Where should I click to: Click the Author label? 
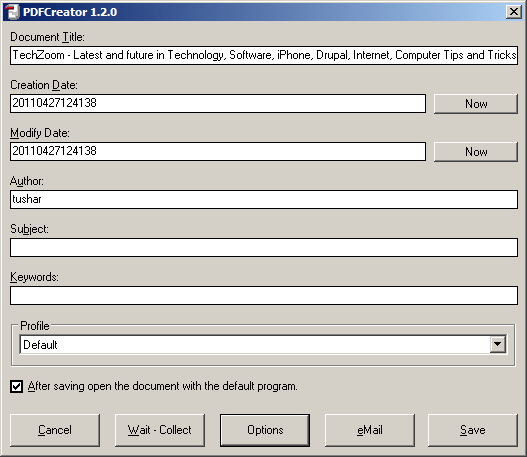(27, 181)
